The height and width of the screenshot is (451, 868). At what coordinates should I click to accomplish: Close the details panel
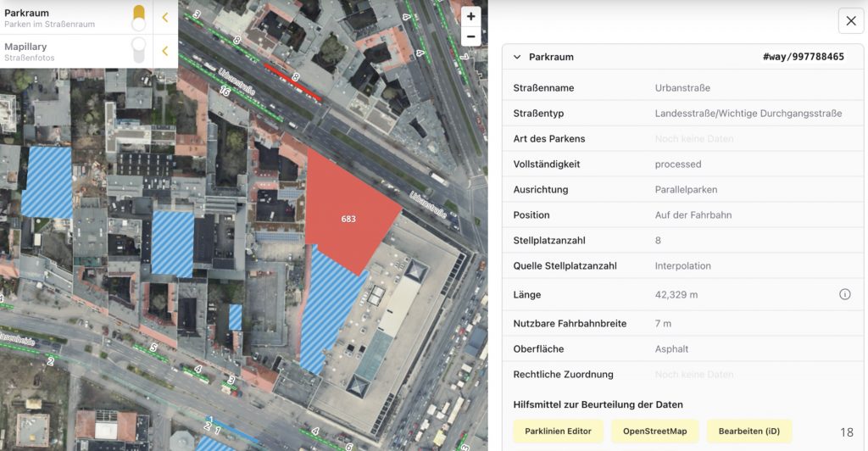click(x=850, y=20)
